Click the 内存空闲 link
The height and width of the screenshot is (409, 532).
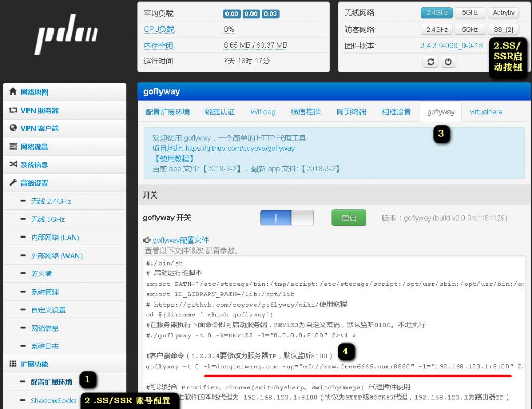click(159, 45)
